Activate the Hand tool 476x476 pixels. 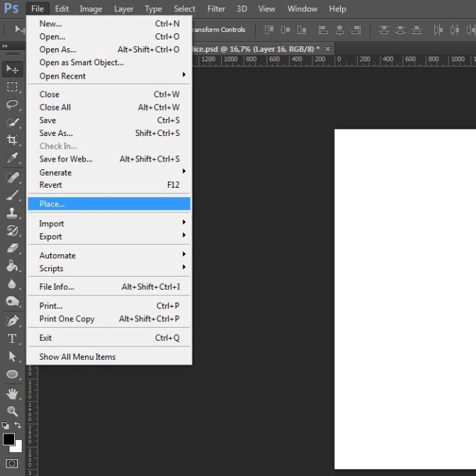(x=12, y=393)
